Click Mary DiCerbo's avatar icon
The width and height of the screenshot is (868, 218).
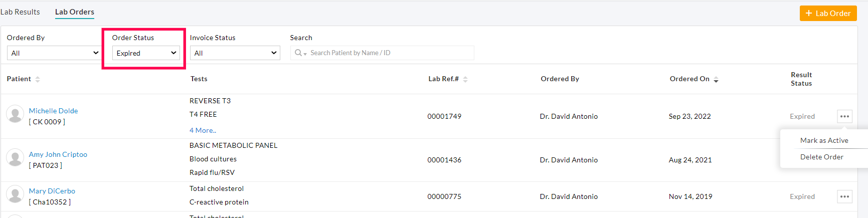click(x=15, y=194)
